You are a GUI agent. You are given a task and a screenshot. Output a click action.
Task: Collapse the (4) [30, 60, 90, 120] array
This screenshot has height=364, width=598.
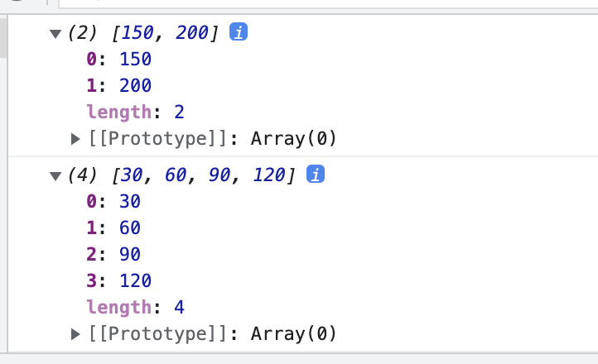(x=55, y=176)
